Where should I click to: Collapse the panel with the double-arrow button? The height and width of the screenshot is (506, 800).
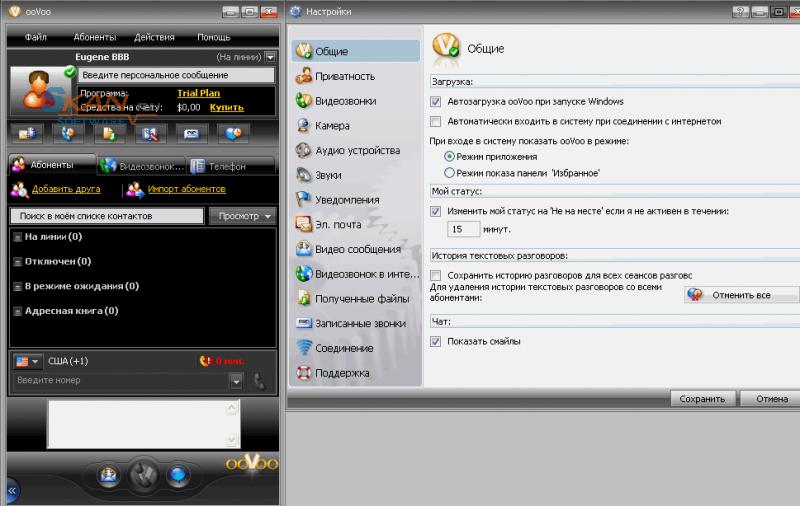click(12, 491)
